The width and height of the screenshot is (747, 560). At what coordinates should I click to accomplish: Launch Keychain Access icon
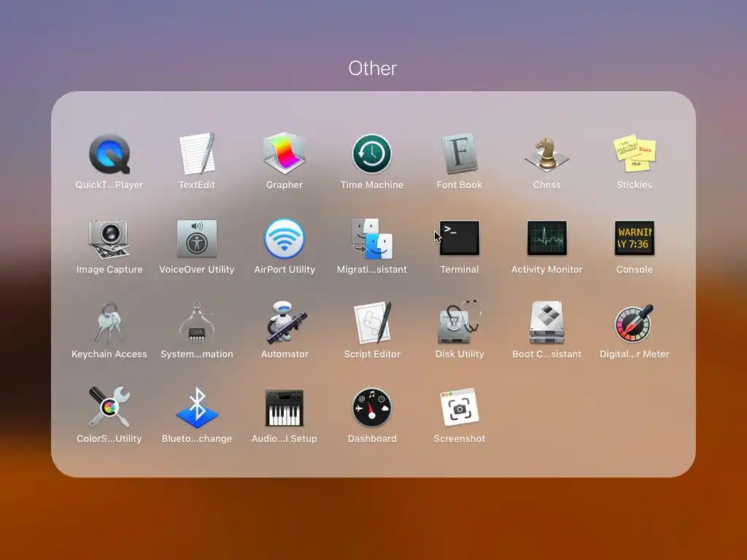click(109, 323)
